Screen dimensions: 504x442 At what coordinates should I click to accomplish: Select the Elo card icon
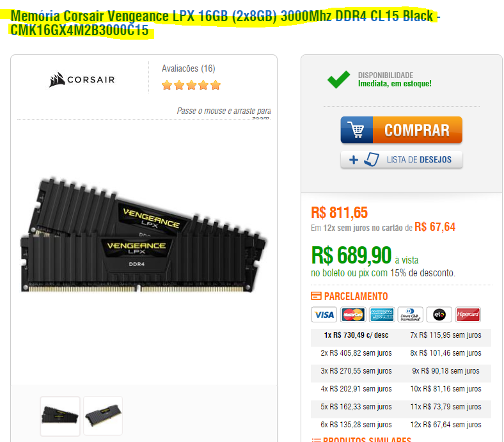point(439,314)
